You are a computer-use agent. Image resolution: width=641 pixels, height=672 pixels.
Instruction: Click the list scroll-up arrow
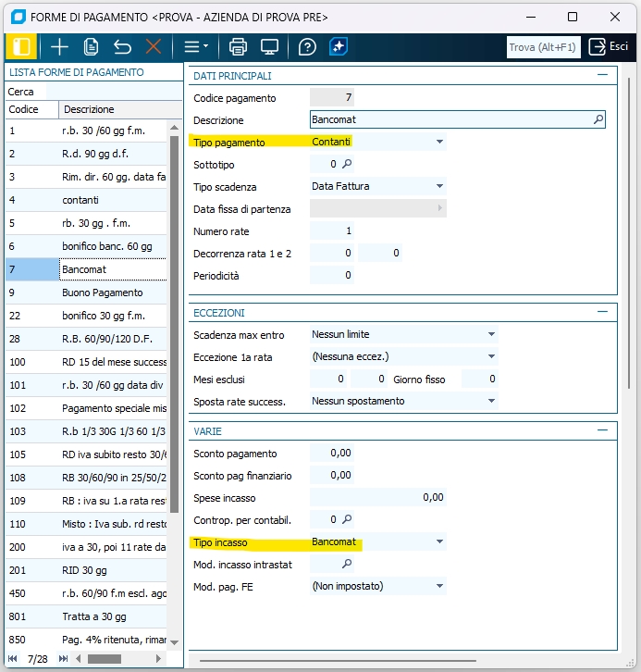pos(174,128)
